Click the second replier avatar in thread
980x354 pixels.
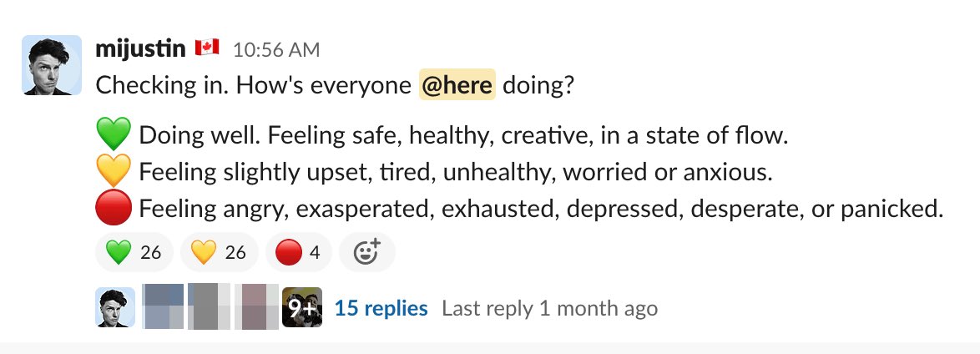tap(163, 307)
